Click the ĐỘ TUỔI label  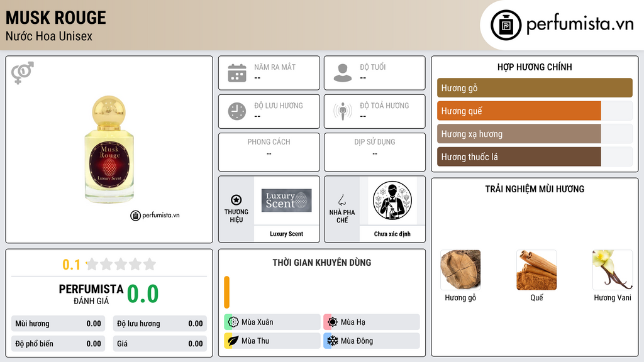[373, 67]
